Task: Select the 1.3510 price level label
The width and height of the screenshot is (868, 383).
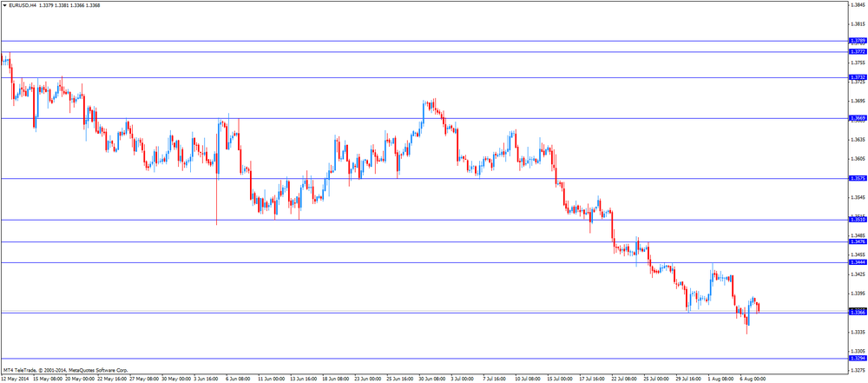Action: coord(858,220)
